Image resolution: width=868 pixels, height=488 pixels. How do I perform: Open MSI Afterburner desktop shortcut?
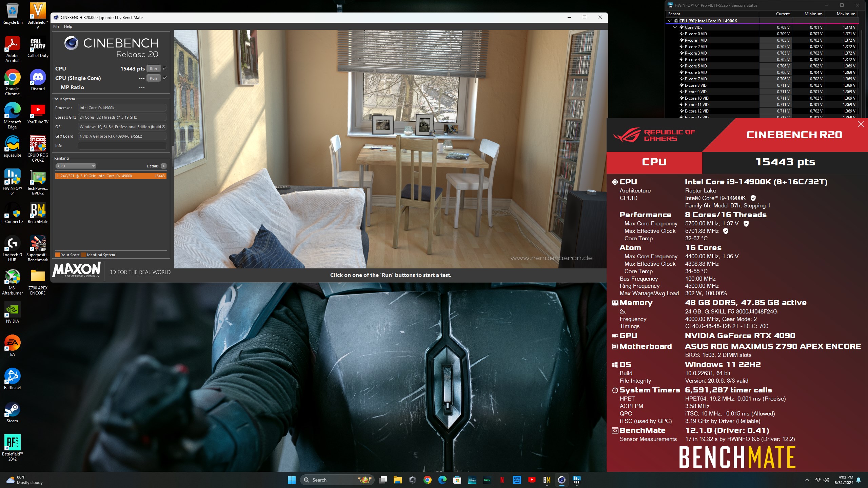point(13,282)
